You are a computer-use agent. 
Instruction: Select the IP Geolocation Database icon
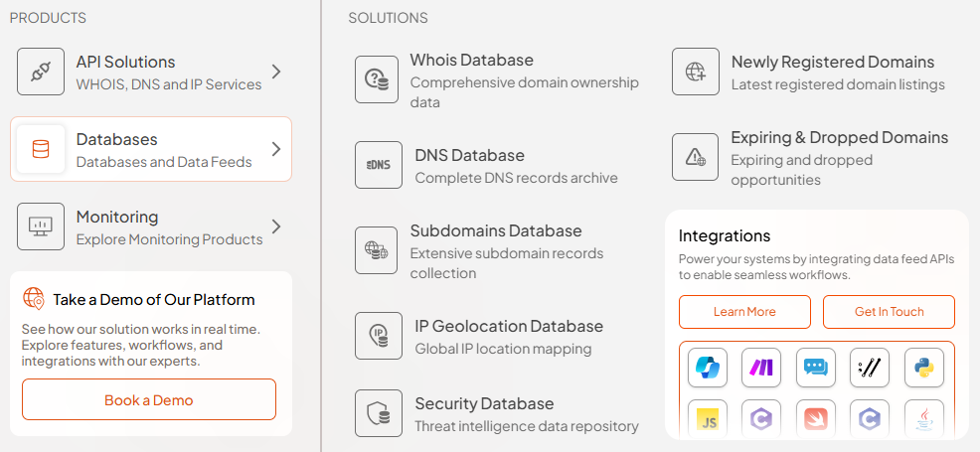[x=378, y=336]
